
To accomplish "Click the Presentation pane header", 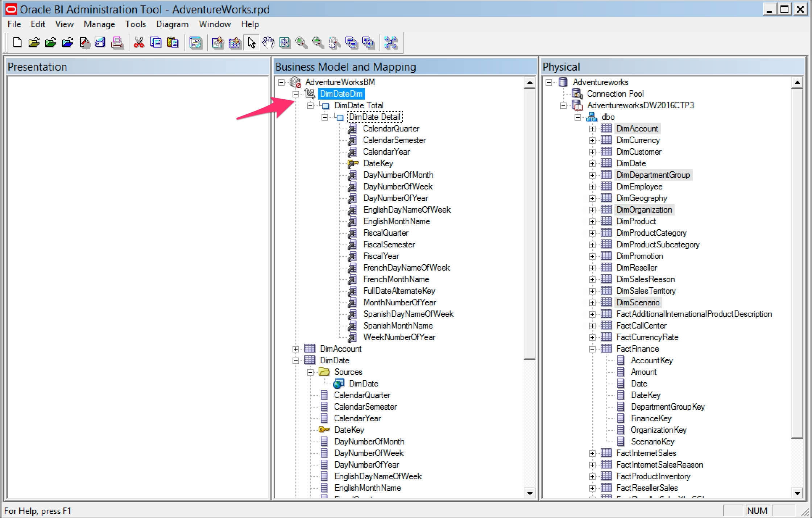I will click(x=138, y=67).
